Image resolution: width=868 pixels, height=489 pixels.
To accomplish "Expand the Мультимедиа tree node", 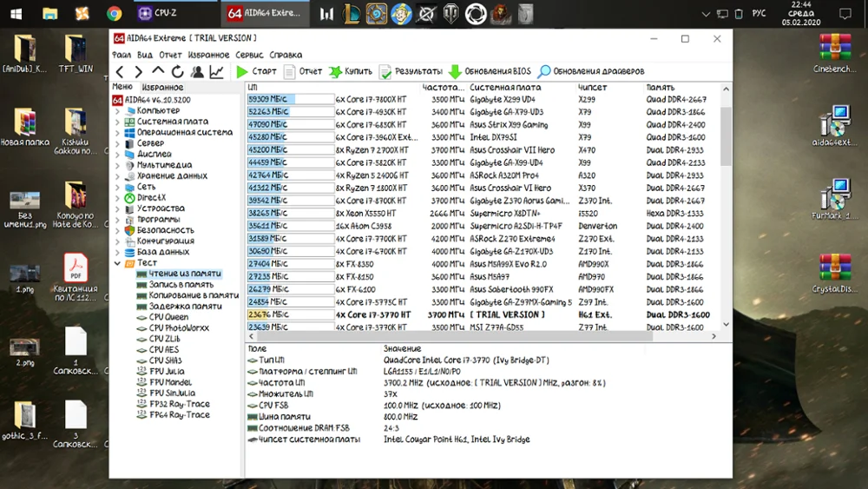I will 117,165.
